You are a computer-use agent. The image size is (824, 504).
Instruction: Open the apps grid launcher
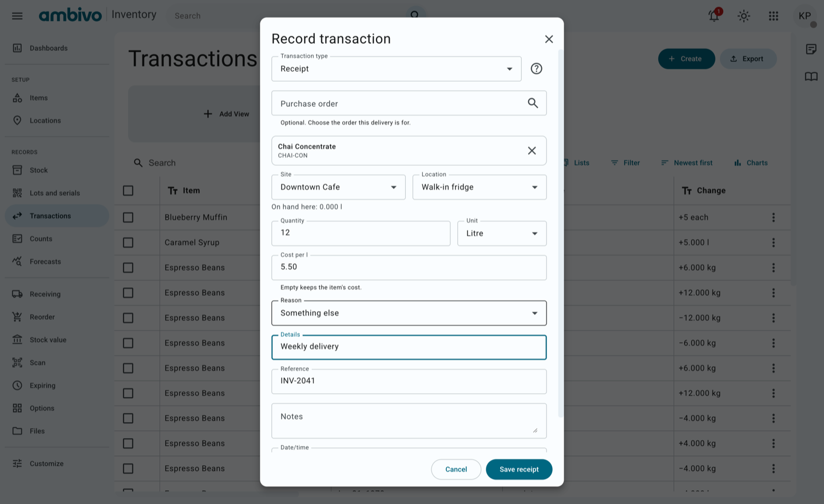pos(774,16)
